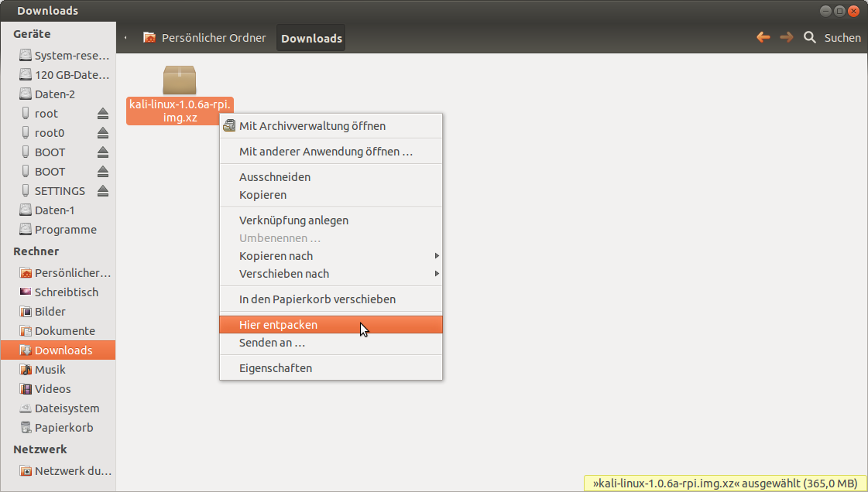The height and width of the screenshot is (492, 868).
Task: Click the Daten-1 drive icon
Action: click(x=26, y=210)
